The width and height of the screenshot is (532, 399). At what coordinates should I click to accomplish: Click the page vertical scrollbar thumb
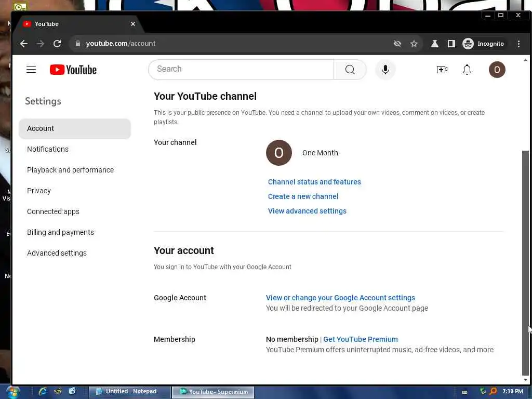(x=525, y=262)
